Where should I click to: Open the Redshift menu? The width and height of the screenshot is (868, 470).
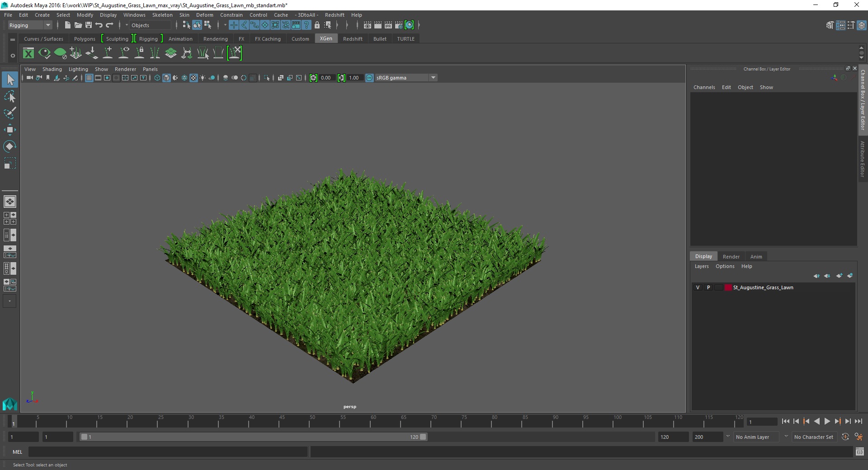(x=335, y=15)
